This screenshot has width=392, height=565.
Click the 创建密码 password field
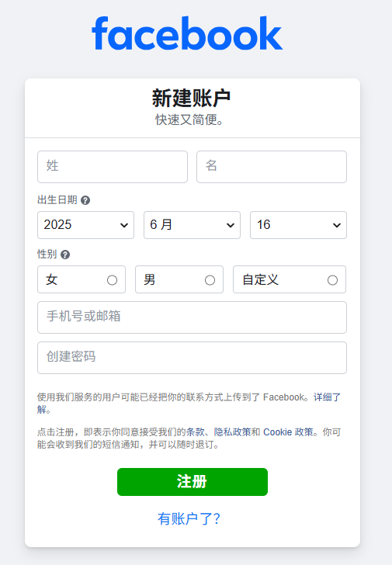[x=192, y=358]
